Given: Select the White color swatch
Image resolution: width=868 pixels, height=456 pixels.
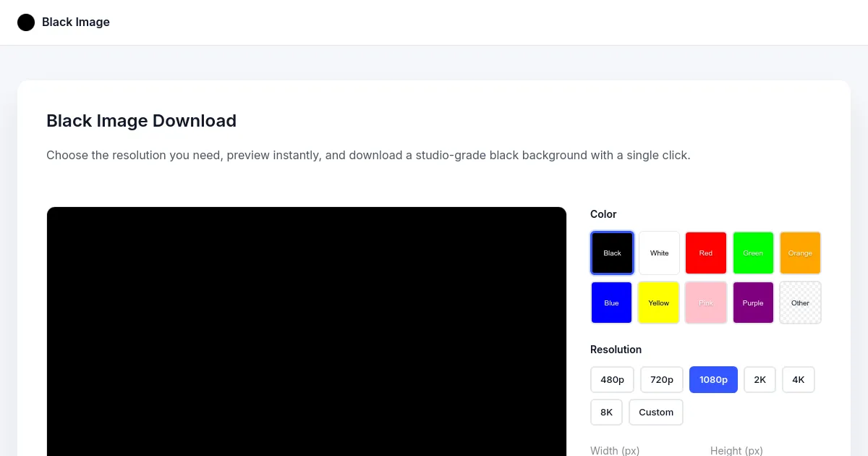Looking at the screenshot, I should pyautogui.click(x=659, y=253).
